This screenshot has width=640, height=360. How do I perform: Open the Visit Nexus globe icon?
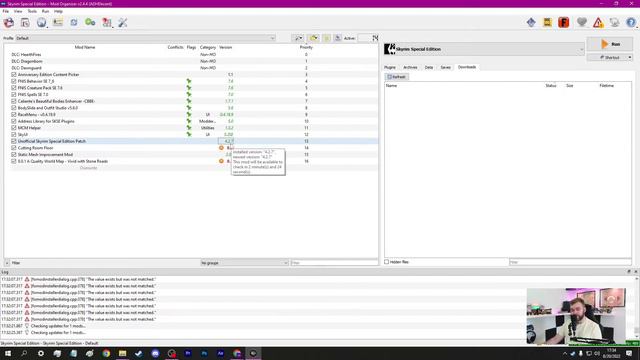(41, 22)
